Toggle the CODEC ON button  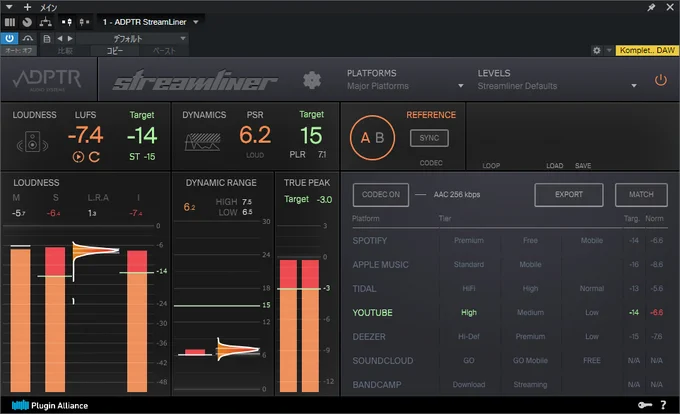tap(381, 195)
